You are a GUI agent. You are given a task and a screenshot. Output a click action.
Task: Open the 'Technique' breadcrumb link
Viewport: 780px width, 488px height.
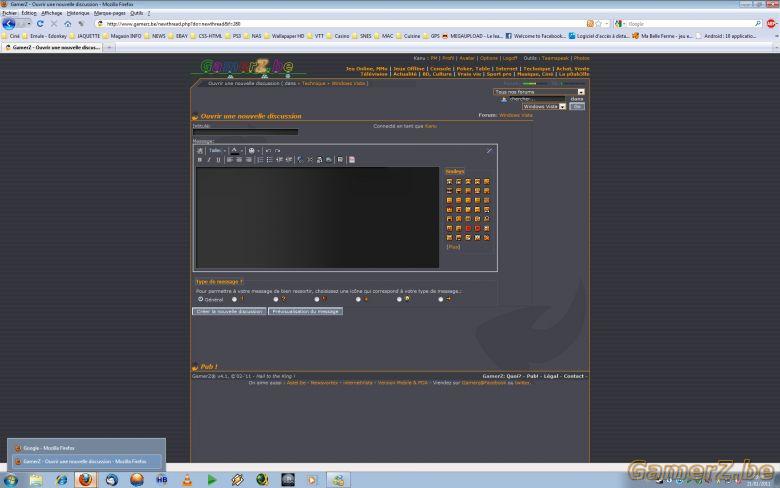[313, 84]
